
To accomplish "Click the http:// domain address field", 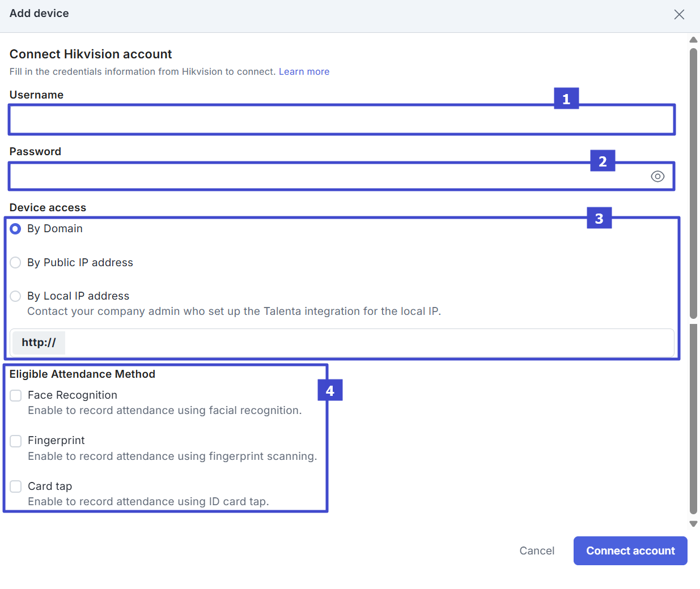I will click(368, 343).
